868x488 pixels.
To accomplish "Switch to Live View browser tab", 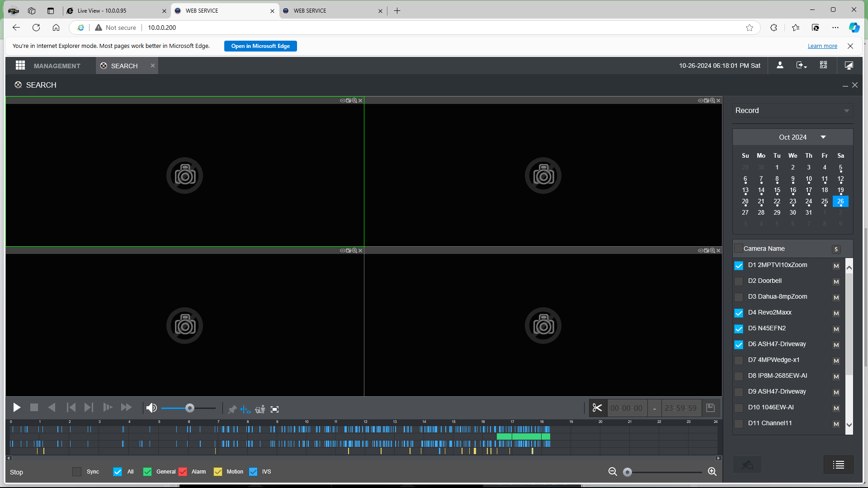I will pyautogui.click(x=117, y=11).
